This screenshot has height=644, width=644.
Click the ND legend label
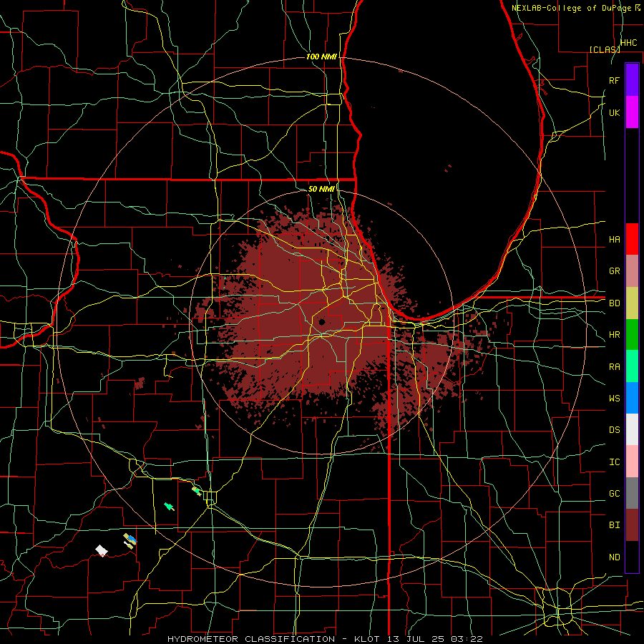point(615,557)
